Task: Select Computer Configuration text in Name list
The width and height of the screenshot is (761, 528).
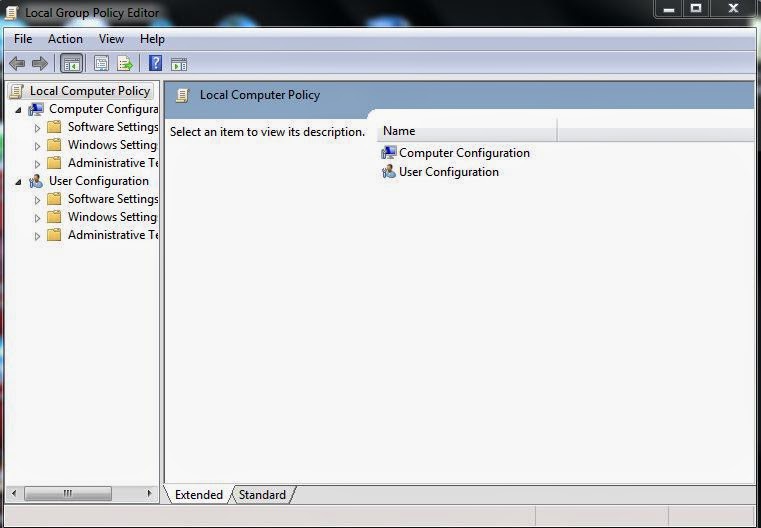Action: coord(464,153)
